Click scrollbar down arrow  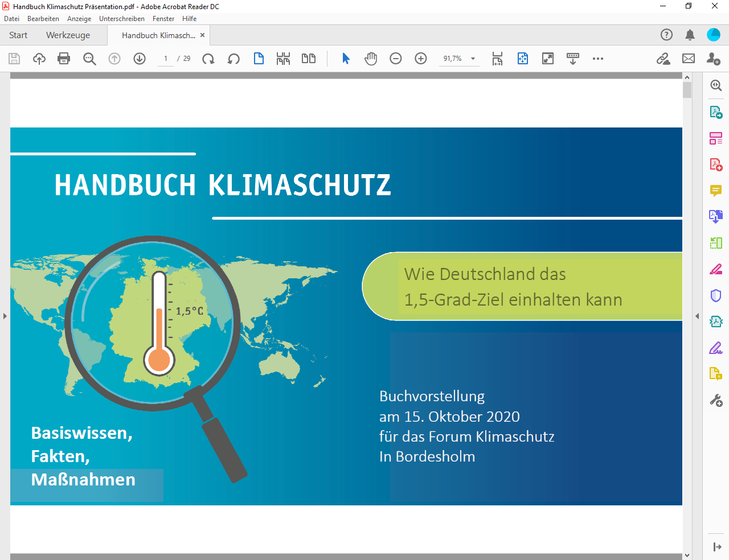pos(687,555)
